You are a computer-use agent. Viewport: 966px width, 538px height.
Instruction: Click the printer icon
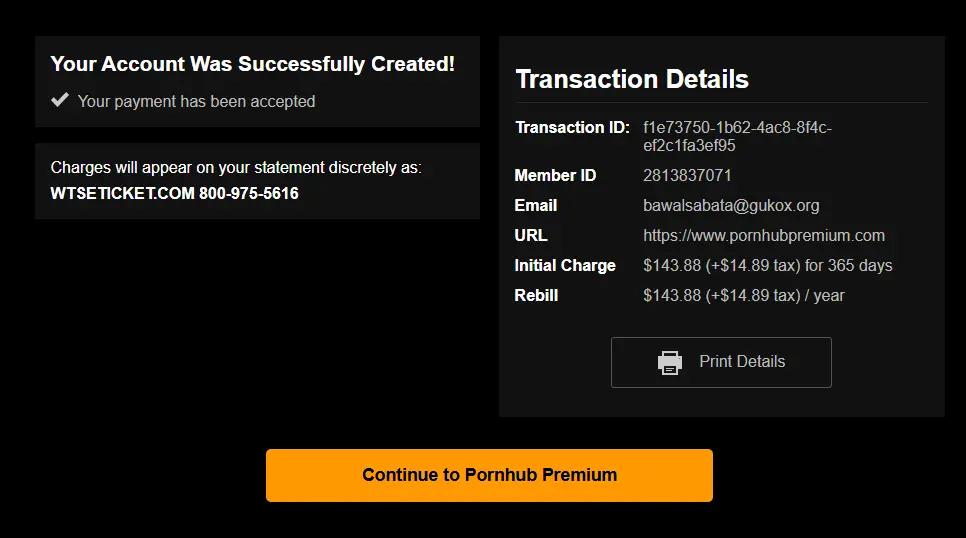(670, 362)
